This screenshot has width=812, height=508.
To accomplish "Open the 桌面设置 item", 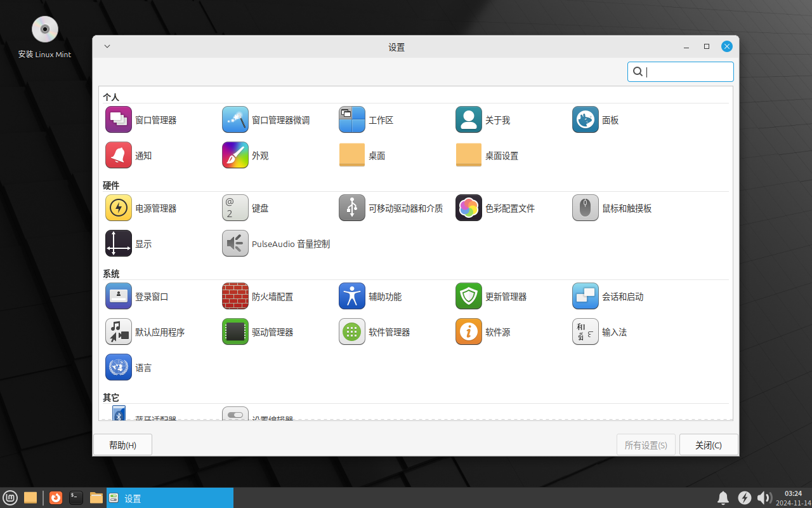I will [x=487, y=156].
